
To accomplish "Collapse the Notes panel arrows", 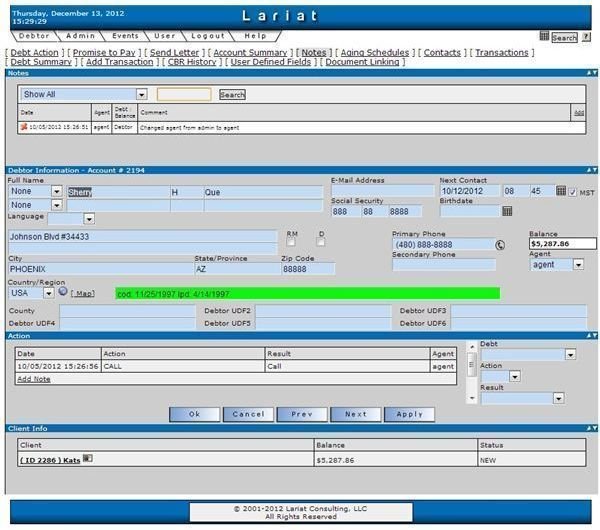I will pyautogui.click(x=592, y=73).
